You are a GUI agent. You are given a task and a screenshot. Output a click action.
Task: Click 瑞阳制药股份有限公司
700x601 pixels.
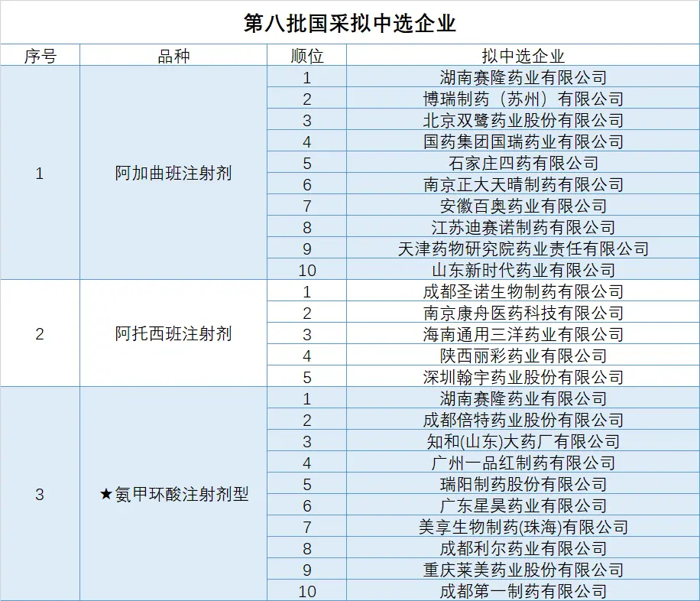point(523,484)
